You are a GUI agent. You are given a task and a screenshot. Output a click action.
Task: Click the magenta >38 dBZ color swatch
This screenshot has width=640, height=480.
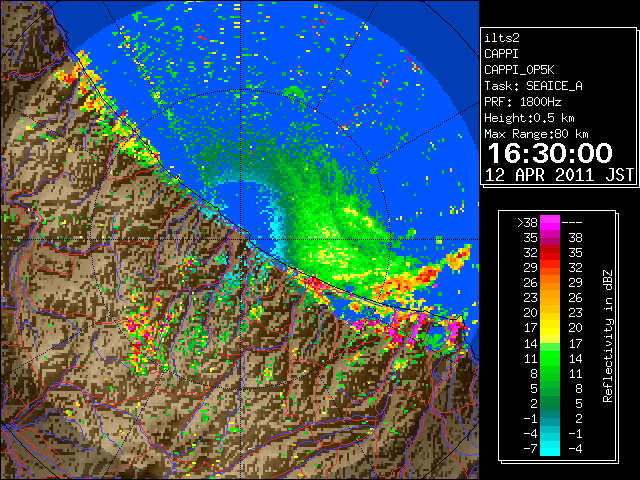click(x=550, y=223)
